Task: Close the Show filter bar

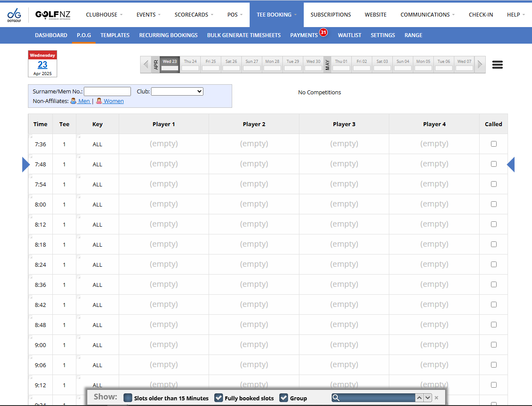Action: click(x=436, y=398)
